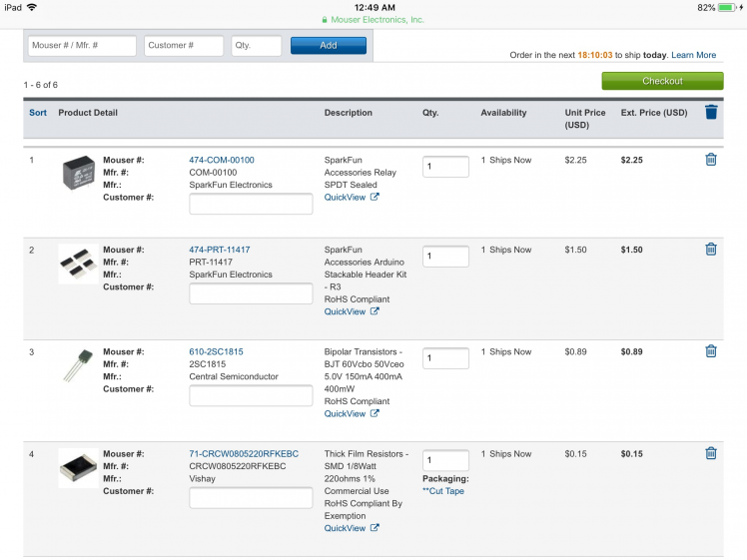Viewport: 747px width, 560px height.
Task: Remove the COM-00100 relay from cart
Action: tap(711, 160)
